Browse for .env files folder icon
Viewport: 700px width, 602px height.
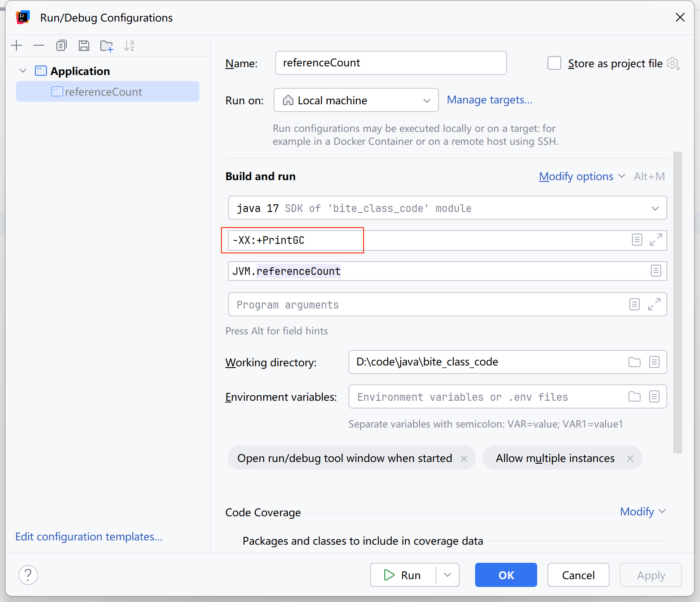tap(635, 396)
